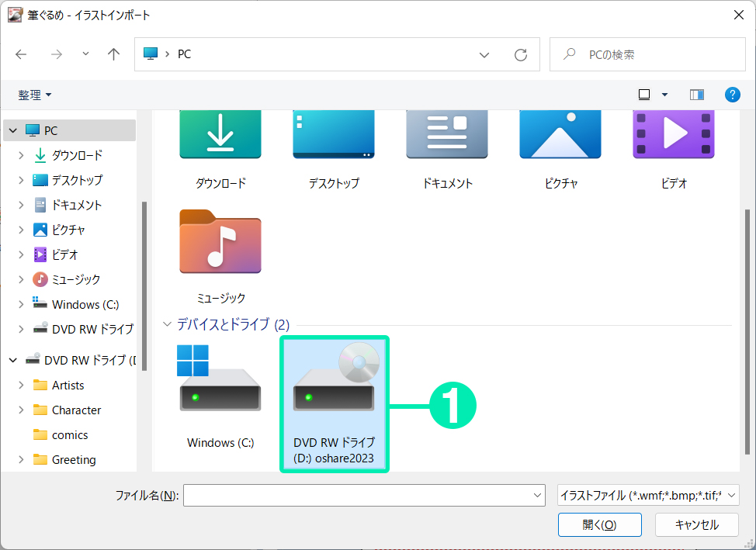This screenshot has width=756, height=550.
Task: Go up one folder level
Action: 114,54
